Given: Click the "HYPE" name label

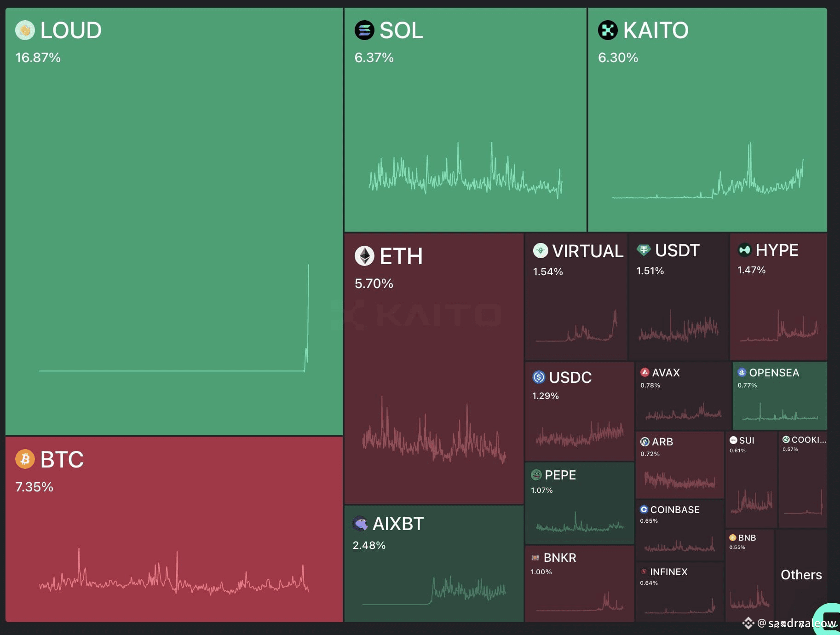Looking at the screenshot, I should point(777,250).
